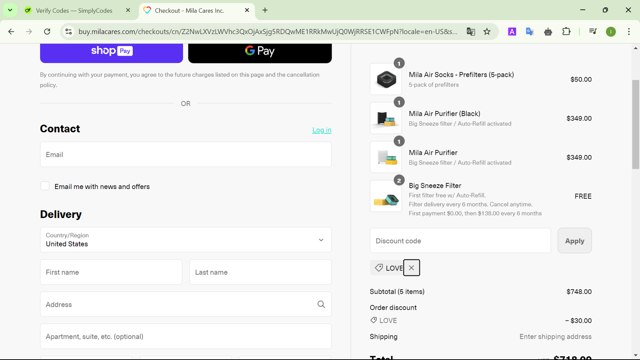Close the Verify Codes tab

[128, 10]
